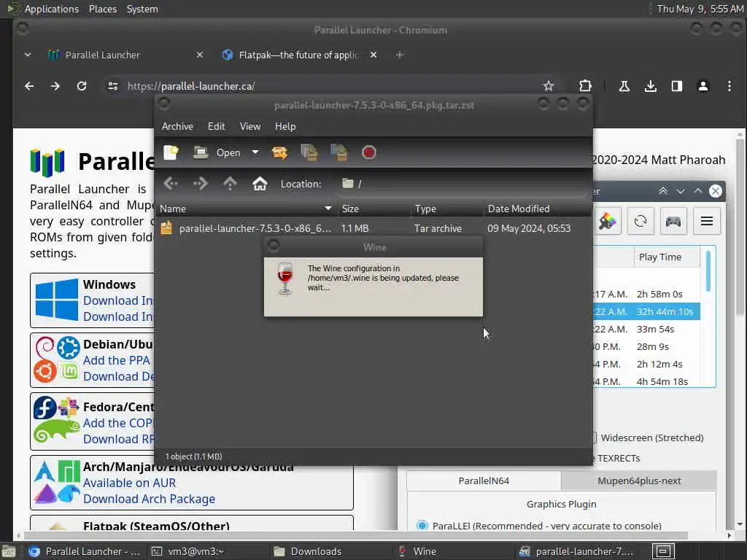
Task: Reload the current page
Action: pos(82,86)
